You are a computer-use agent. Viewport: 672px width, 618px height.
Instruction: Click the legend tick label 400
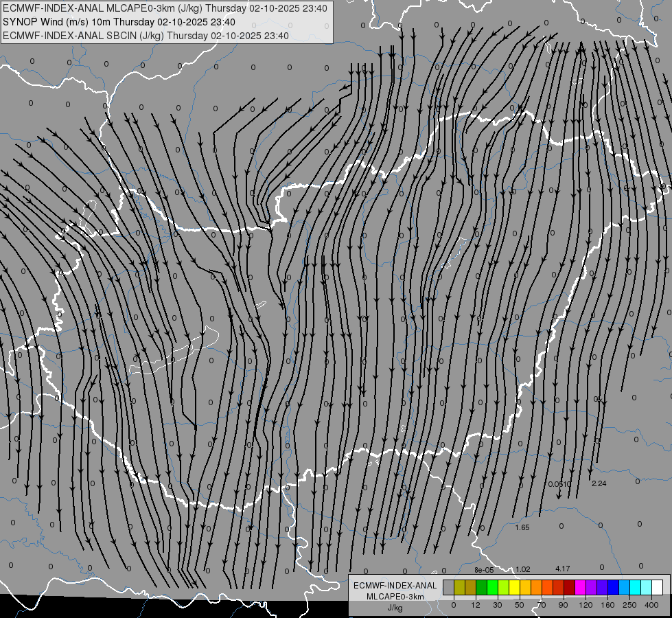click(x=651, y=605)
